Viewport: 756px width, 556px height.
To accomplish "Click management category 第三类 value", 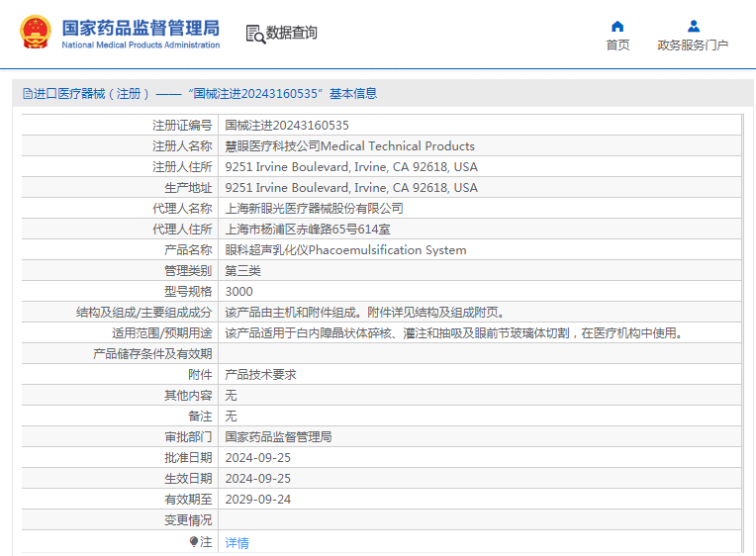I will (243, 270).
